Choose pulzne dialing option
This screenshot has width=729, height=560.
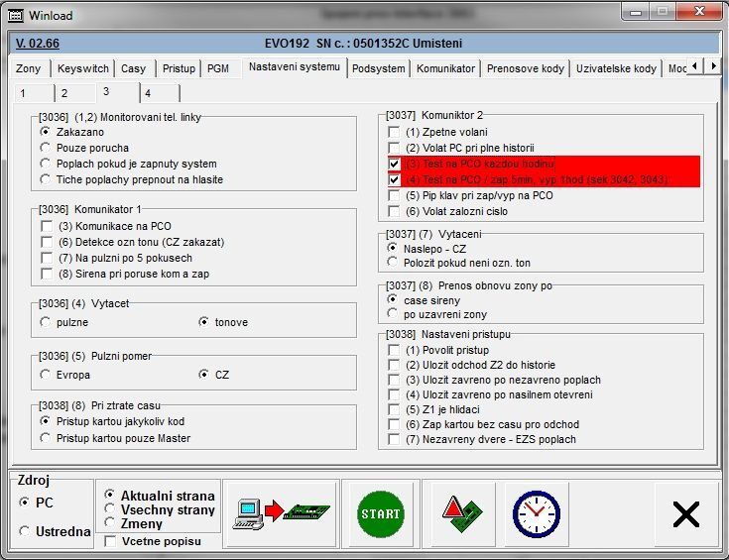coord(46,322)
